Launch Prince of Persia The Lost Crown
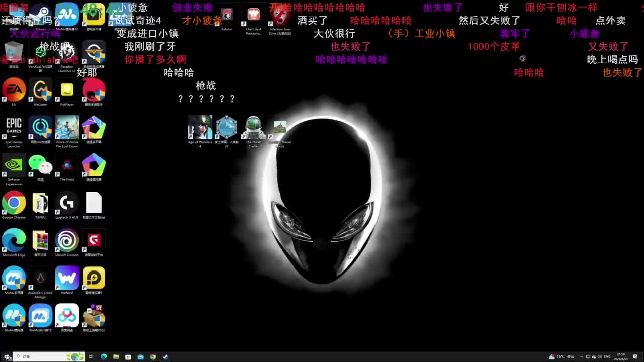 coord(67,132)
